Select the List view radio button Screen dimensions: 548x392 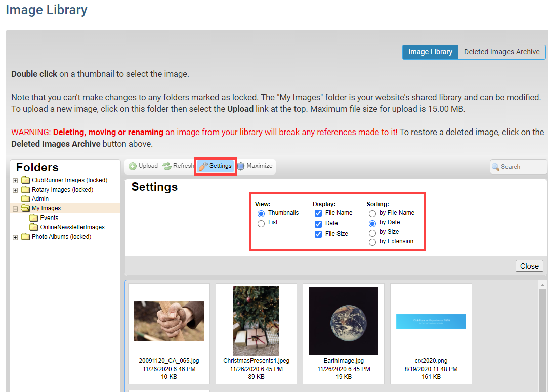[x=261, y=223]
